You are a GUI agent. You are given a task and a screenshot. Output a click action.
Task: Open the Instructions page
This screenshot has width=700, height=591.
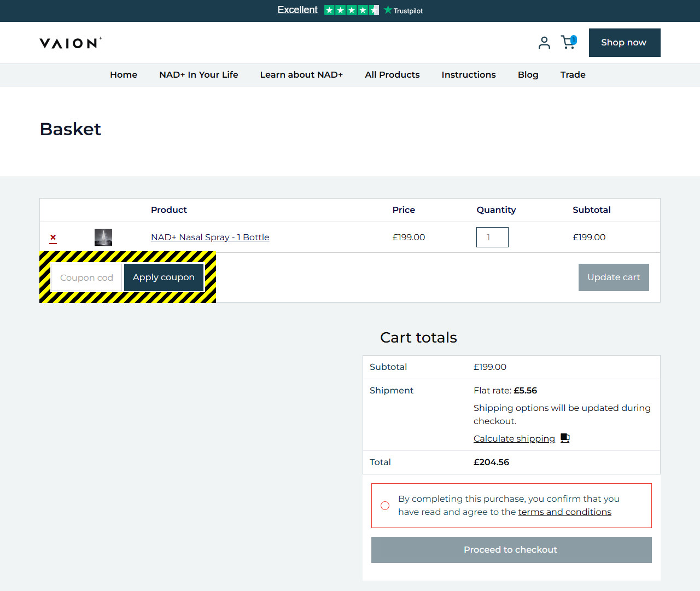click(469, 75)
